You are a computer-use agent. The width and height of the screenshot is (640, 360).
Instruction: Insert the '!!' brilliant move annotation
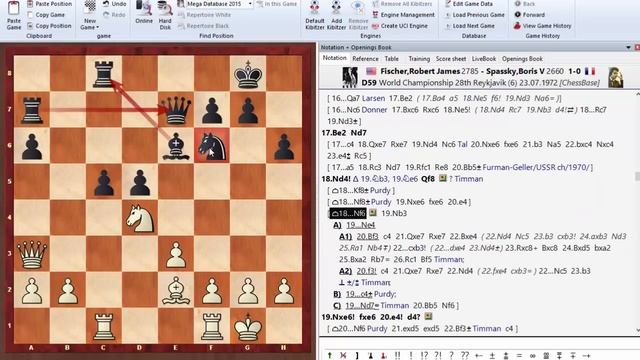397,356
